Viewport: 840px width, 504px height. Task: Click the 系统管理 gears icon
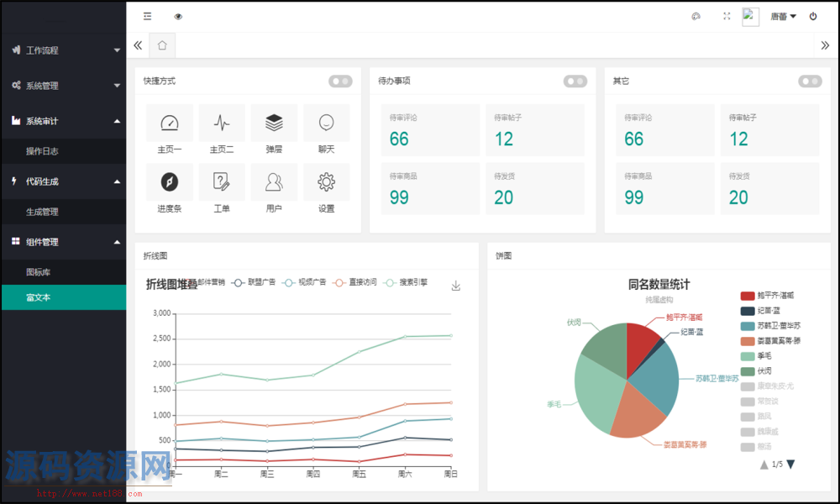(x=16, y=85)
